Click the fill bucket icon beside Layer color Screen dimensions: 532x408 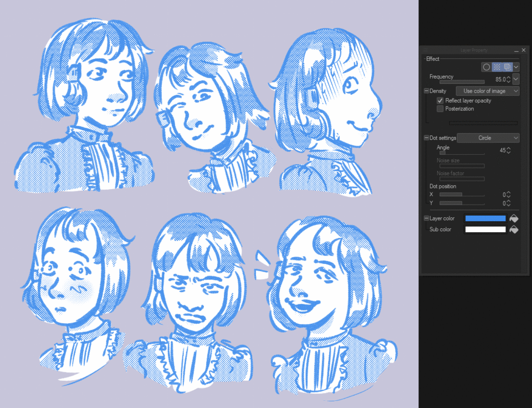coord(514,218)
